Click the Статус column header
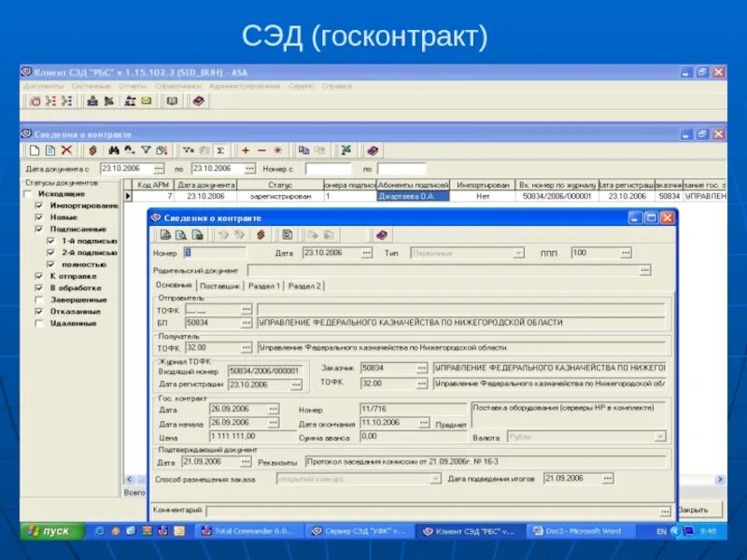This screenshot has height=560, width=747. tap(279, 185)
